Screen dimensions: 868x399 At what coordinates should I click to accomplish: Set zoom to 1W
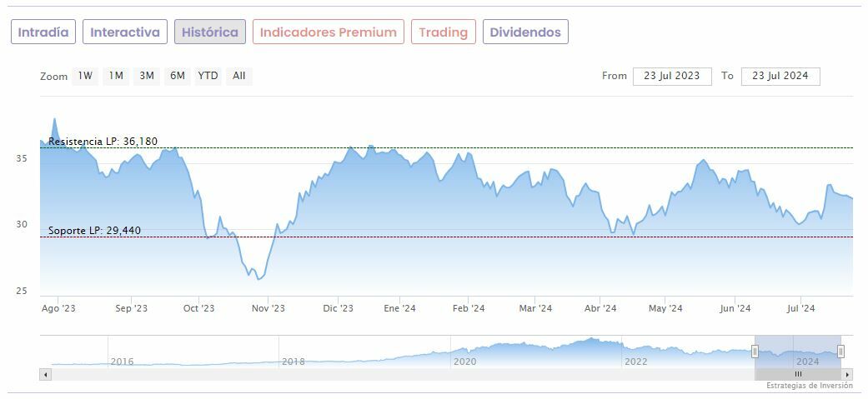pyautogui.click(x=85, y=76)
